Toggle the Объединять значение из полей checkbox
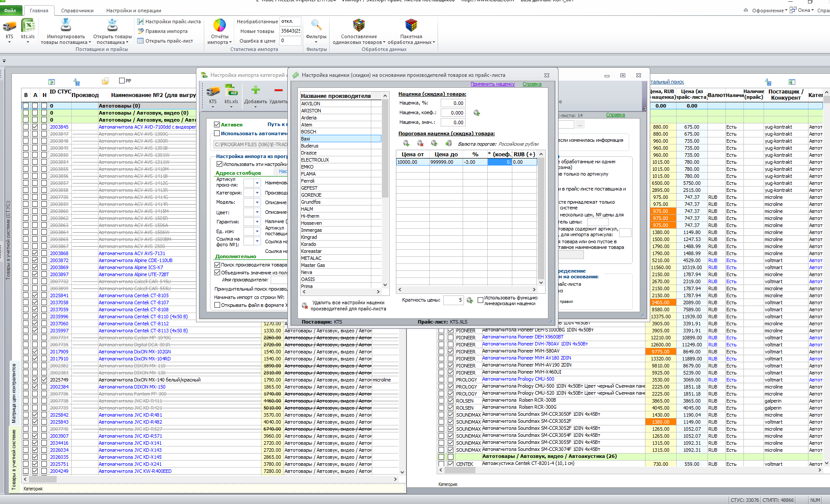The height and width of the screenshot is (504, 830). pos(217,273)
